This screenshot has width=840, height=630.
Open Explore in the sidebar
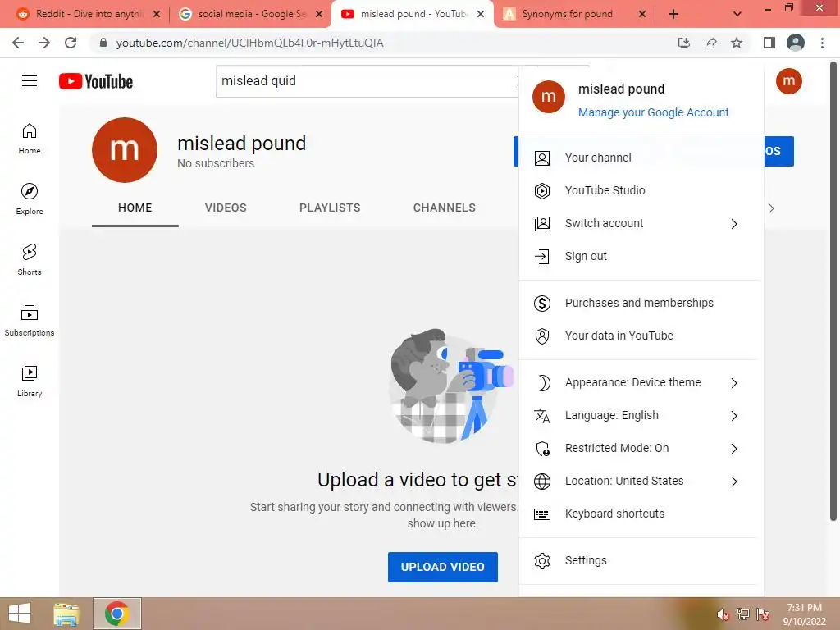[30, 199]
